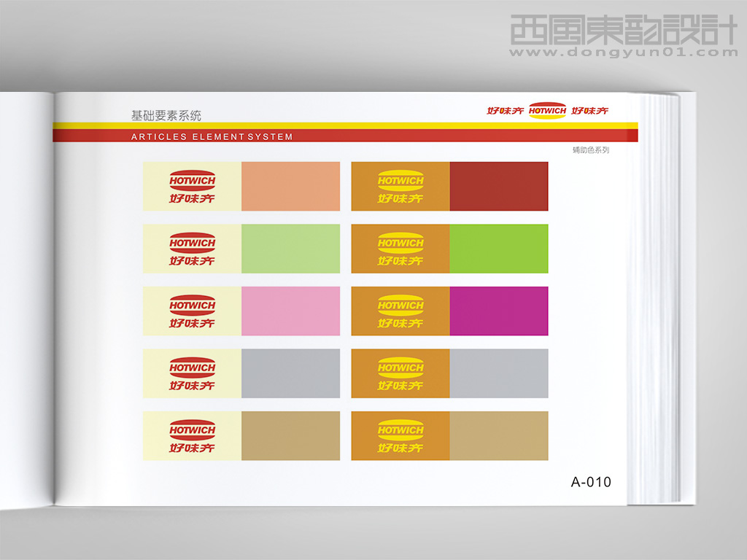Click the red HOTWICH emblem in the page header
The image size is (747, 560).
(x=547, y=110)
